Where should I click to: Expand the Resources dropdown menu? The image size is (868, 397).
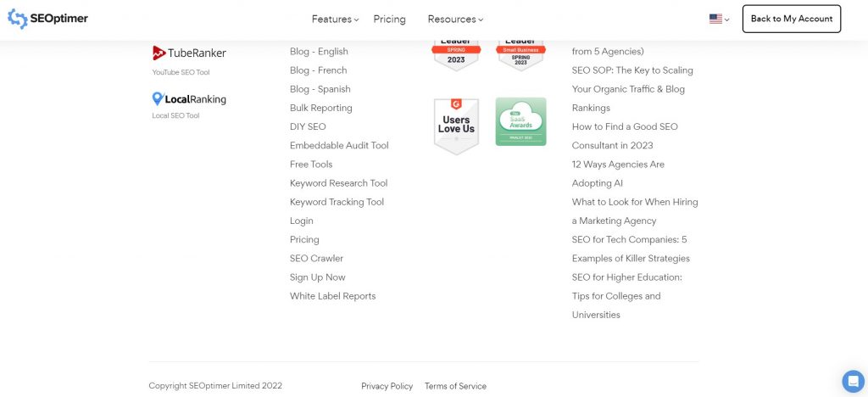click(x=455, y=20)
